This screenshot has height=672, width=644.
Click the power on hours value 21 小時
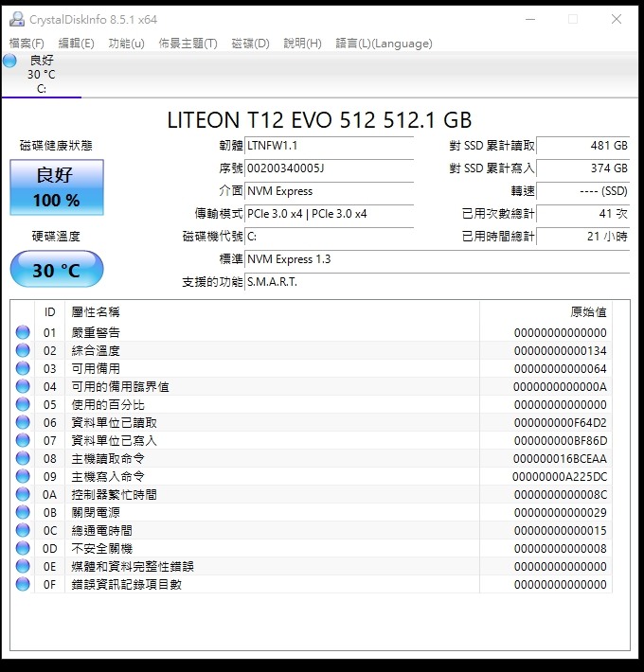(583, 237)
